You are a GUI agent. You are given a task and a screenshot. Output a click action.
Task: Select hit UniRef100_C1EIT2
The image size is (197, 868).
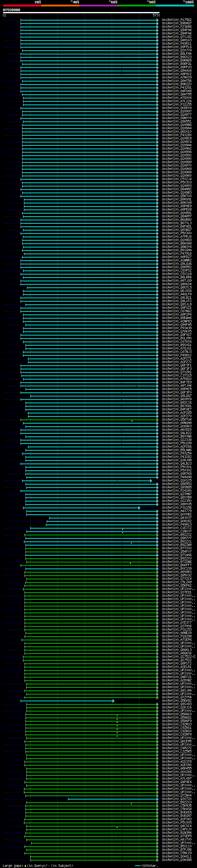176,528
